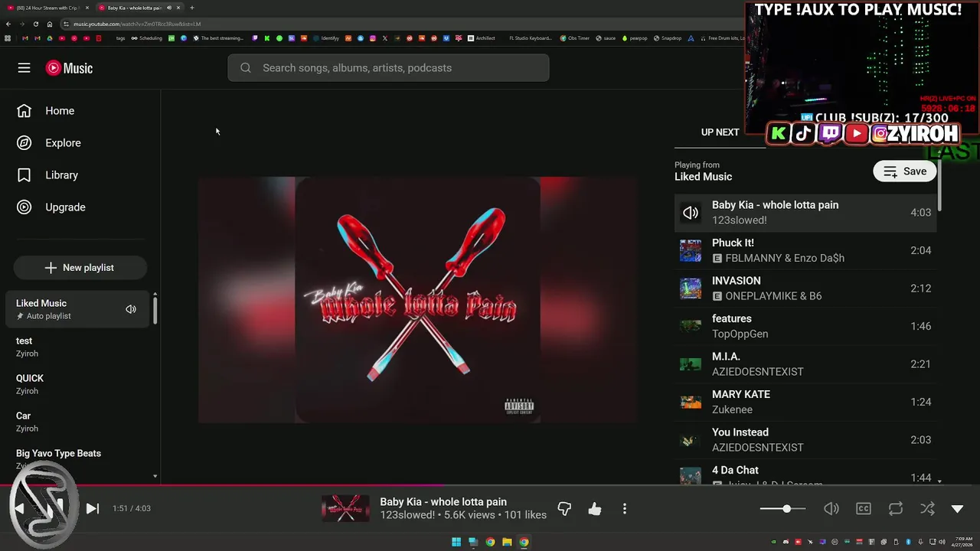Play Phuck It! from the queue
Image resolution: width=980 pixels, height=551 pixels.
[x=805, y=250]
